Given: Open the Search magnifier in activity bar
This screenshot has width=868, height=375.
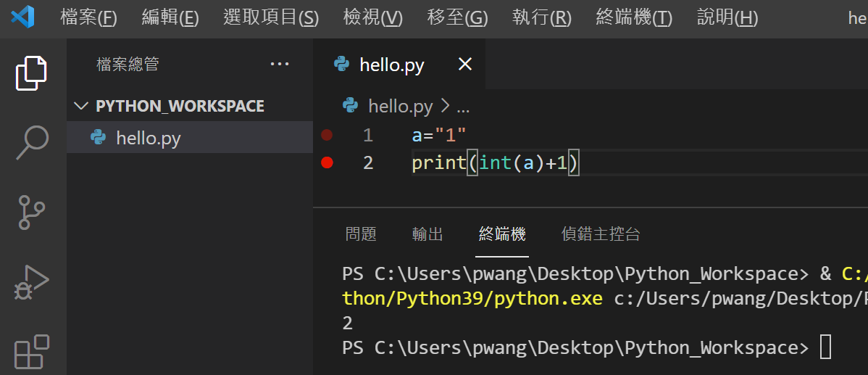Looking at the screenshot, I should [32, 143].
